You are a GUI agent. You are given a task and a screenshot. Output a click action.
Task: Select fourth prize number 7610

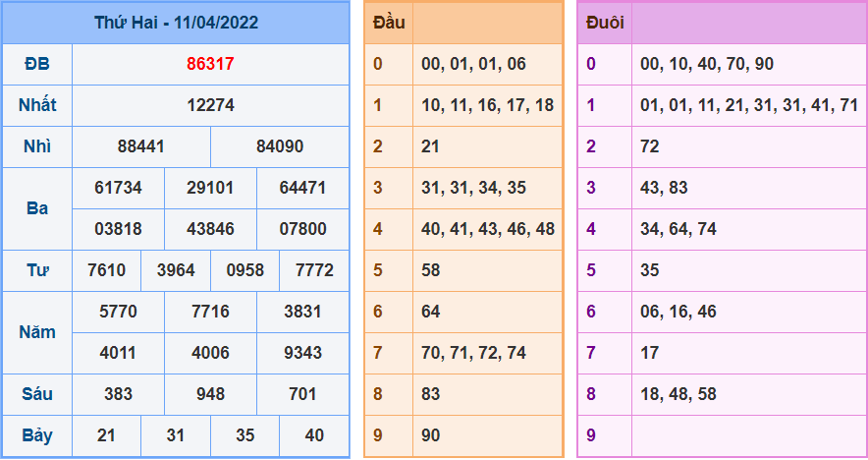click(x=106, y=270)
